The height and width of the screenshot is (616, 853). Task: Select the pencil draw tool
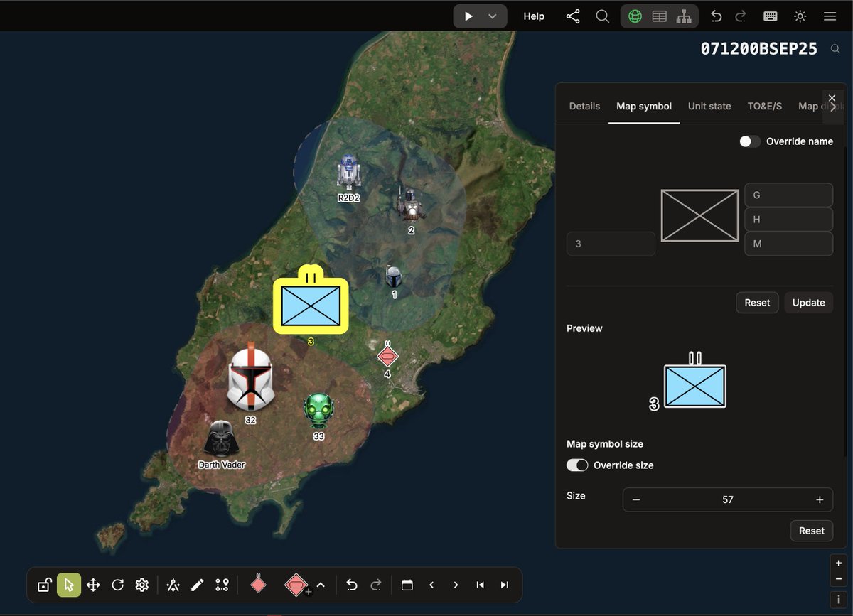pyautogui.click(x=198, y=585)
